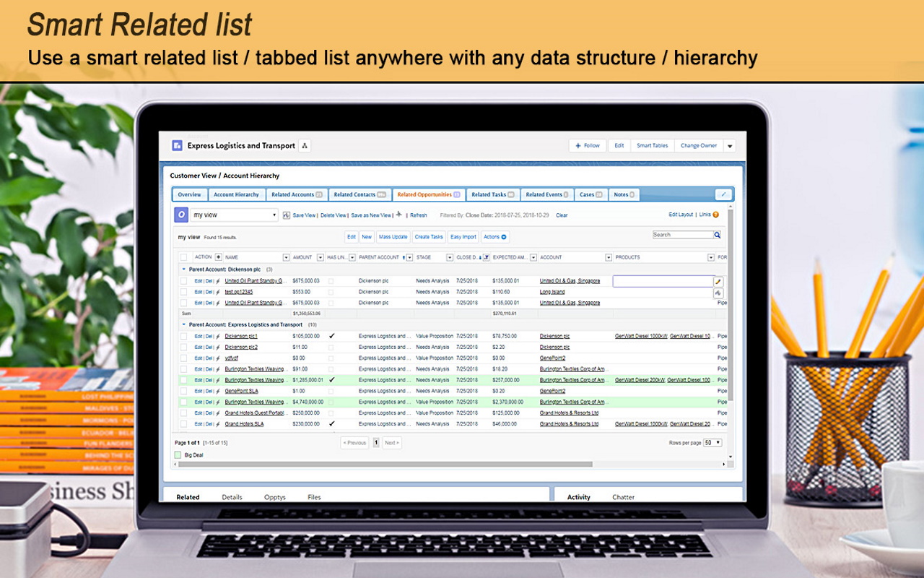Collapse the Parent Account: Dickenson plc group
The image size is (924, 578).
183,269
